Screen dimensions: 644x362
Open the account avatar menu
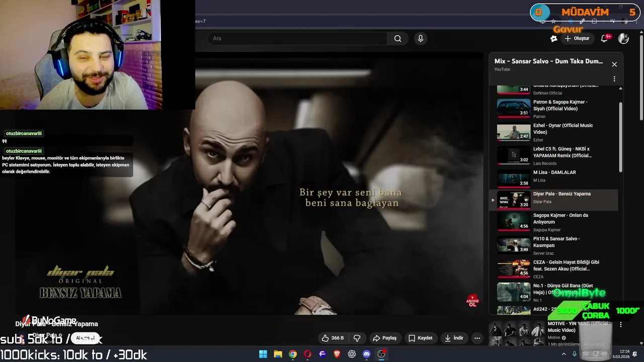pyautogui.click(x=623, y=39)
